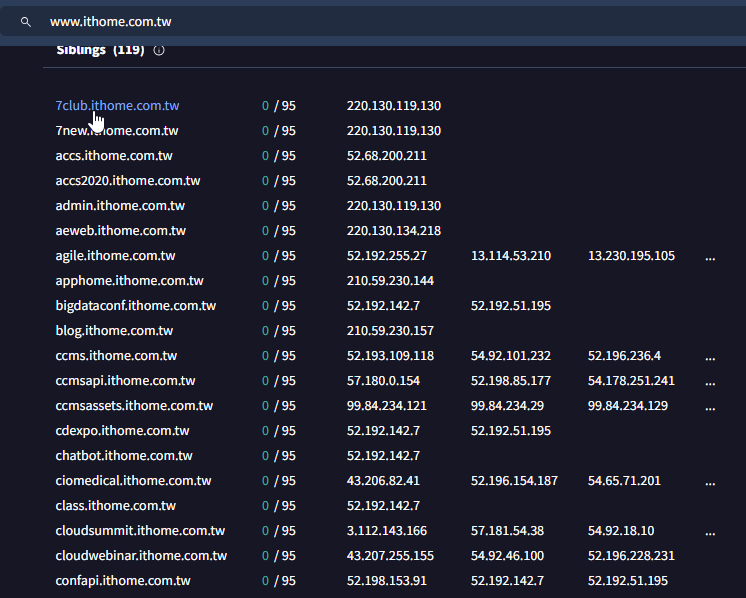Open the 7new.ithome.com.tw sibling link
This screenshot has width=746, height=598.
click(117, 130)
